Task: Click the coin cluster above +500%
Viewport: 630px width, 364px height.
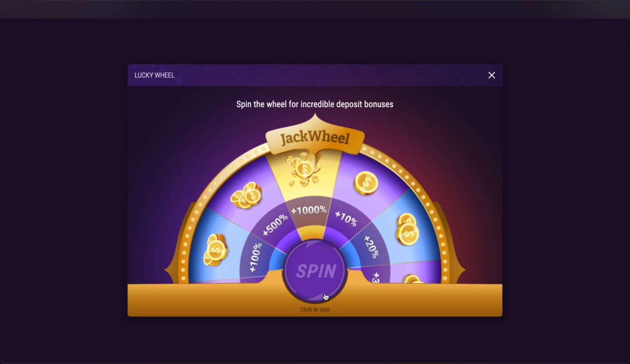Action: [246, 195]
